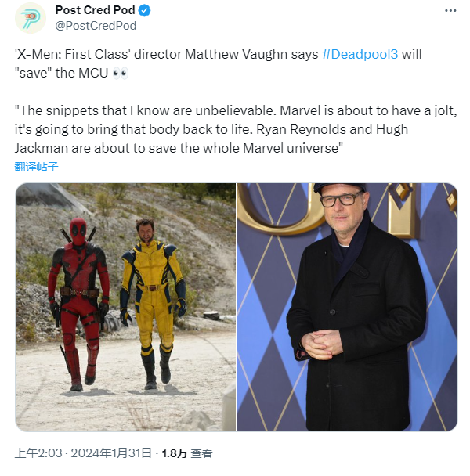The height and width of the screenshot is (476, 470).
Task: Click the words 'Ryan Reynolds and Hugh'
Action: [x=332, y=130]
